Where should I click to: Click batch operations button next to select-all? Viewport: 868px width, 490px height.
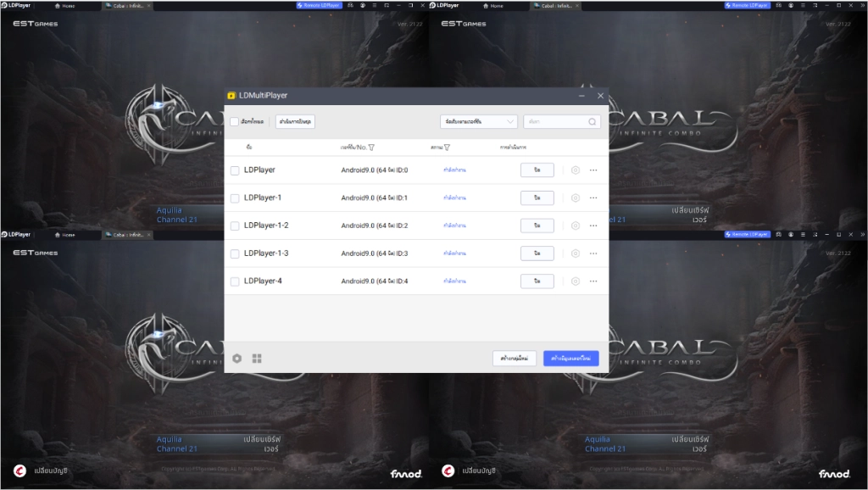point(295,121)
